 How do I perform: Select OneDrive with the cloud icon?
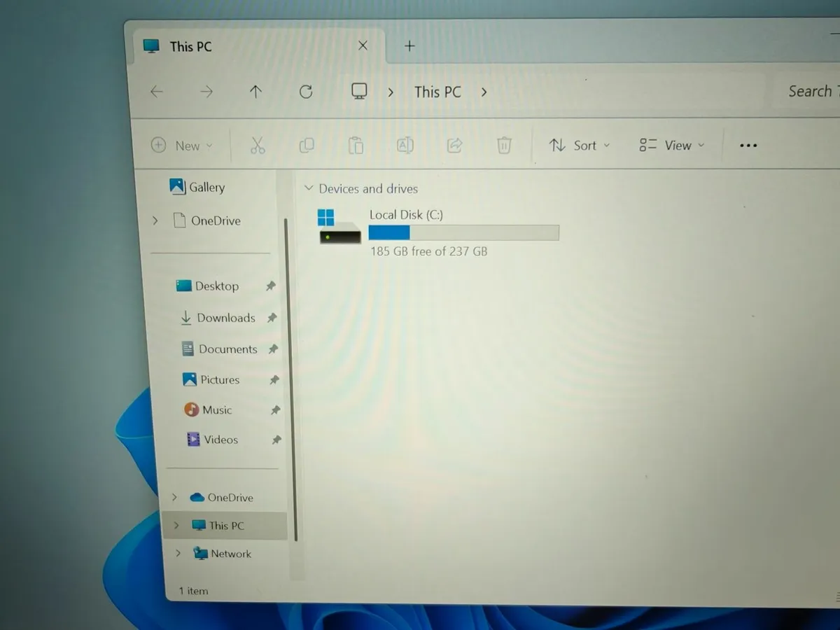(221, 497)
